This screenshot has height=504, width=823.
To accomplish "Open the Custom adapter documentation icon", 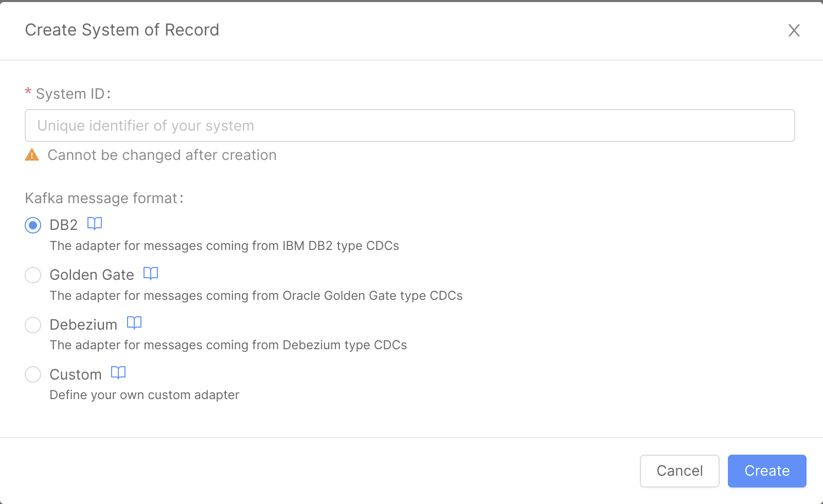I will pos(118,373).
